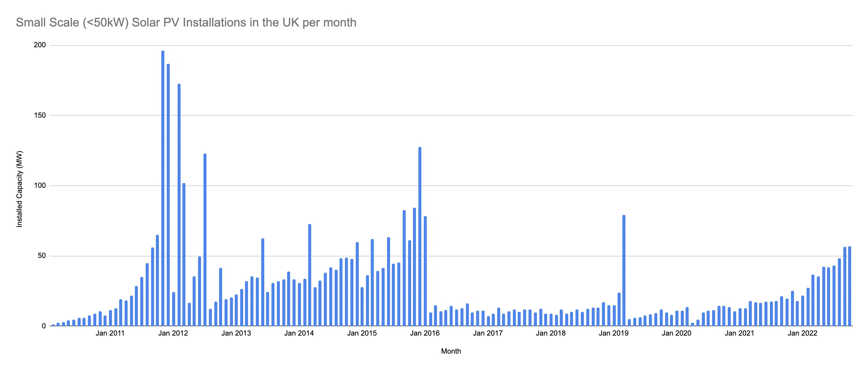The image size is (868, 372).
Task: Select the last bar at the chart's right end
Action: click(850, 287)
